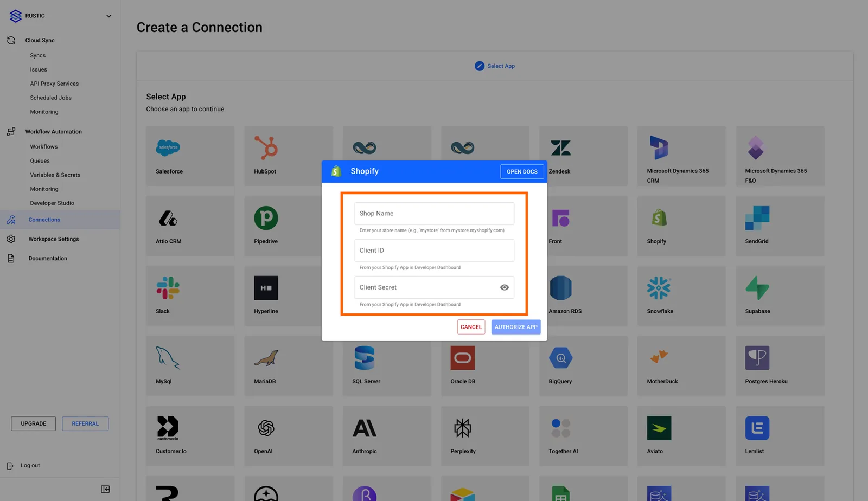Select the MotherDuck icon

659,356
